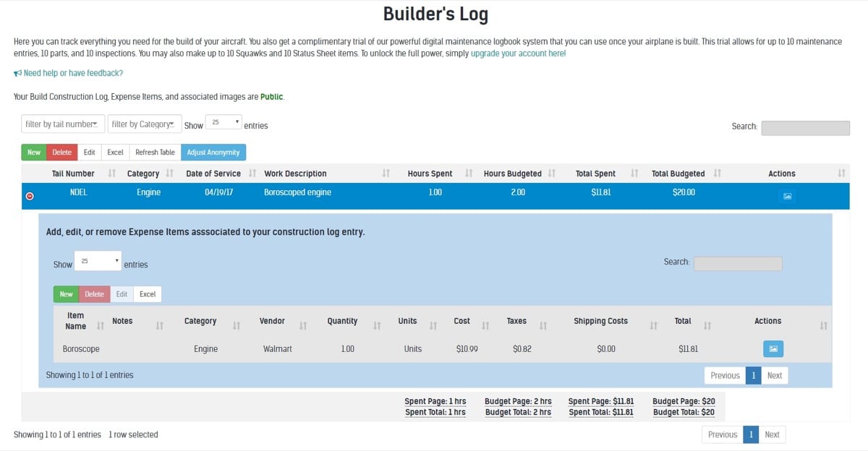Open Need help or have feedback link

[x=73, y=73]
